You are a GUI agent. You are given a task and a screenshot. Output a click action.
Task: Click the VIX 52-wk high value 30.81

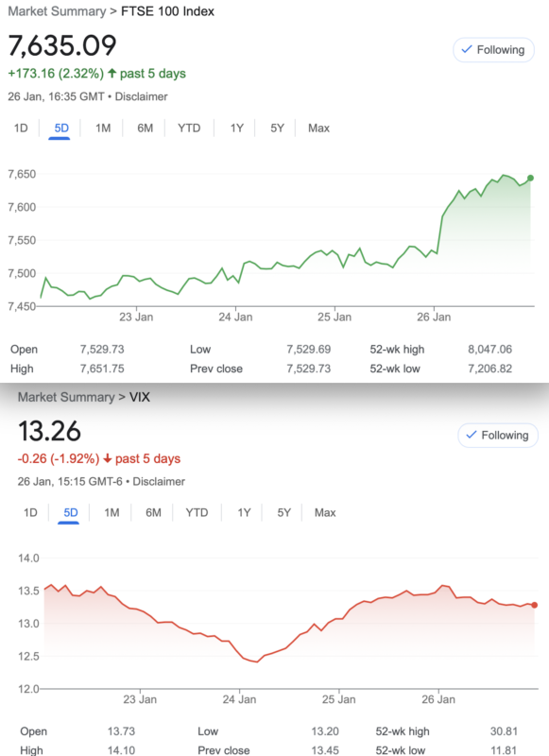(x=504, y=731)
